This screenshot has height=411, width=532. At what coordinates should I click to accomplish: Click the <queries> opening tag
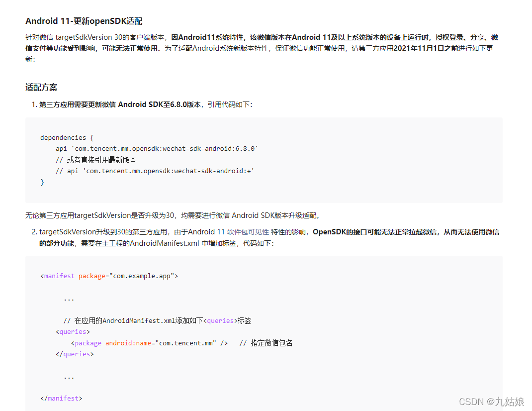tap(73, 331)
